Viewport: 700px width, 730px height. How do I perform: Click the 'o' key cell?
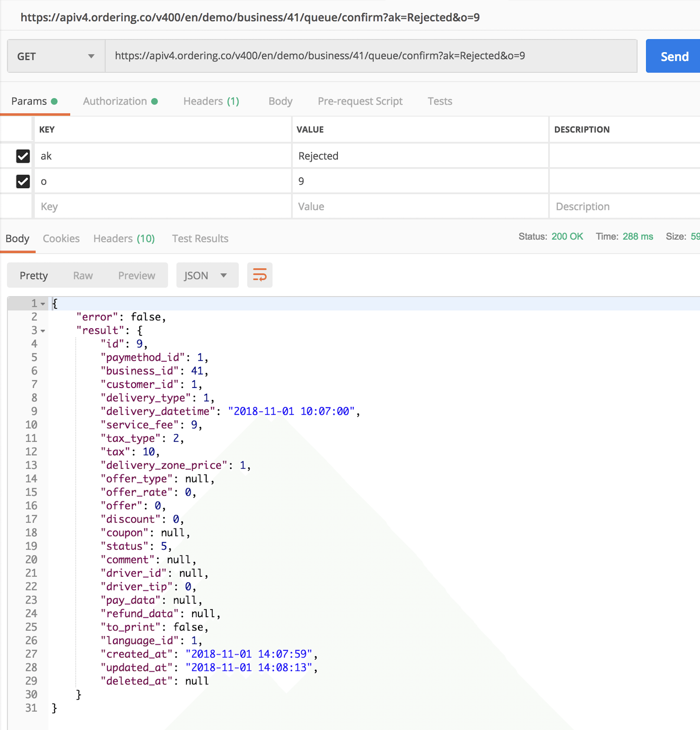click(x=163, y=181)
